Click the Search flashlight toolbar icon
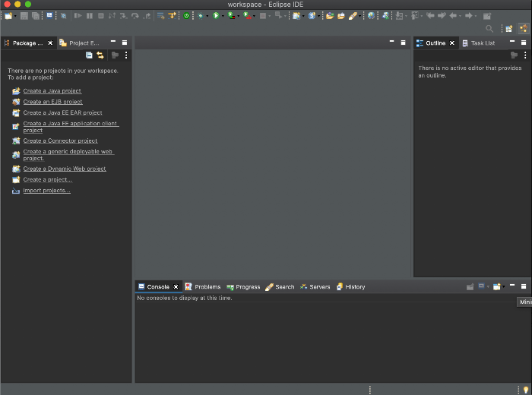The image size is (532, 395). (353, 16)
